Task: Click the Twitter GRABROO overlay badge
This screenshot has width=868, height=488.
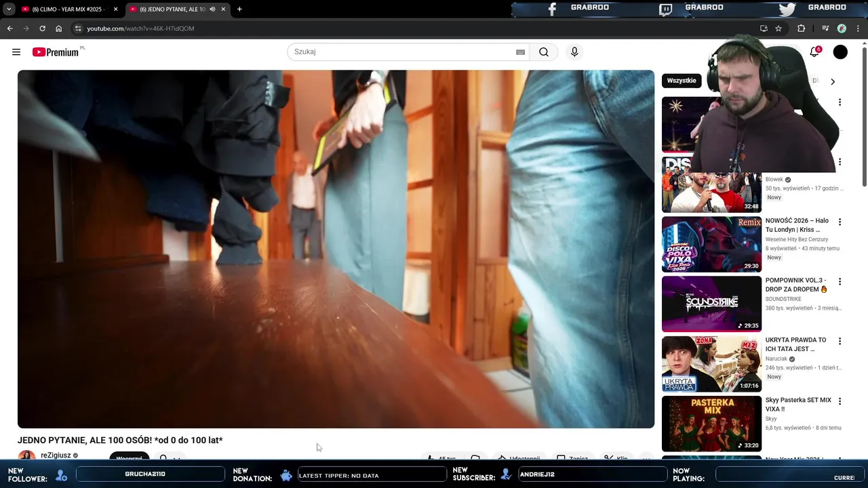Action: [812, 8]
